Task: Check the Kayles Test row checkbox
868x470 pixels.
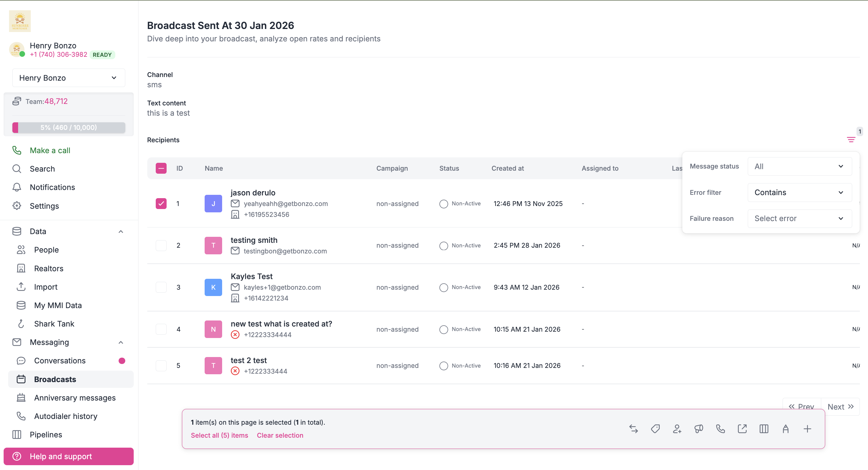Action: click(161, 287)
